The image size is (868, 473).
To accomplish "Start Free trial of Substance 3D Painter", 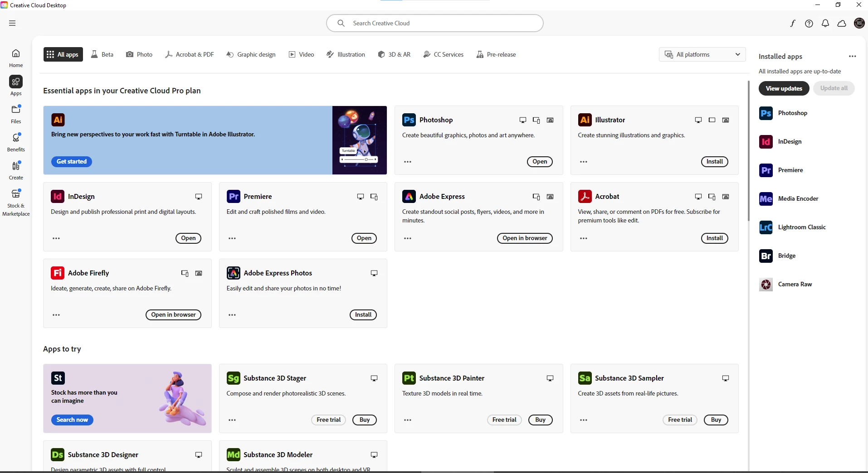I will click(x=504, y=420).
